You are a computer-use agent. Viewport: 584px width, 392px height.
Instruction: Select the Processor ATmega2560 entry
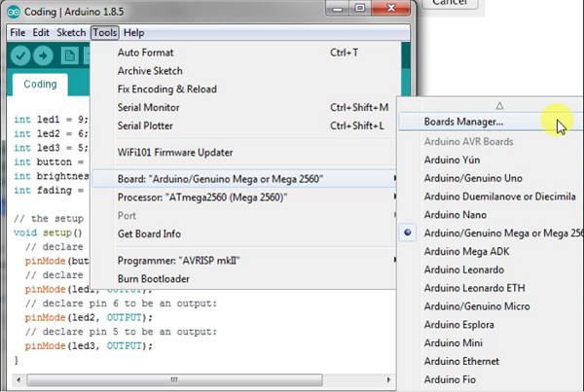244,196
